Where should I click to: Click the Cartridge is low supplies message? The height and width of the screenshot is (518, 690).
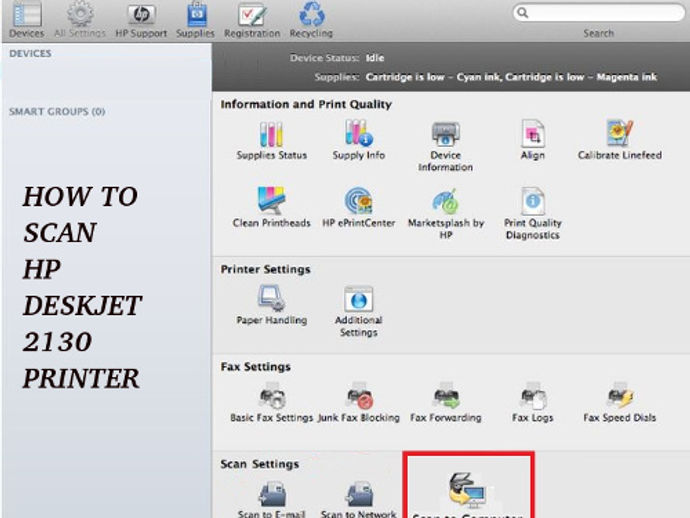tap(511, 77)
